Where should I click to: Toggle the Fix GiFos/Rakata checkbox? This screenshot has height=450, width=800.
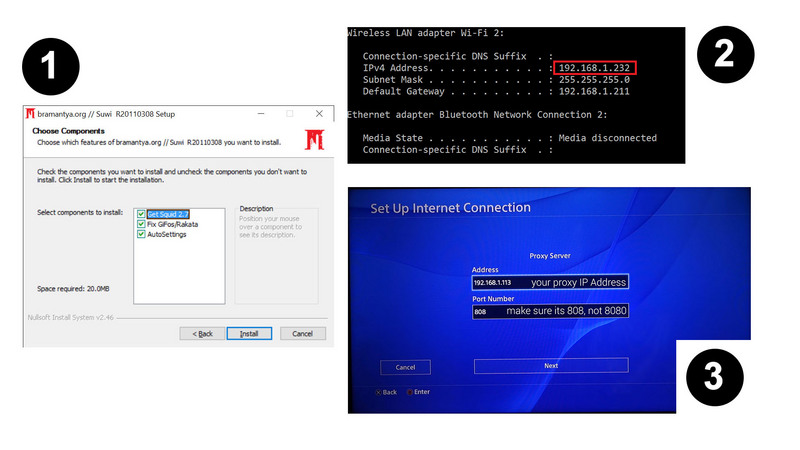(x=141, y=224)
